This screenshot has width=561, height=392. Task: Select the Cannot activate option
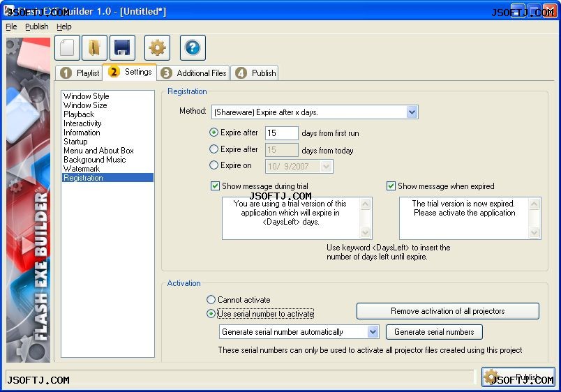(x=211, y=299)
